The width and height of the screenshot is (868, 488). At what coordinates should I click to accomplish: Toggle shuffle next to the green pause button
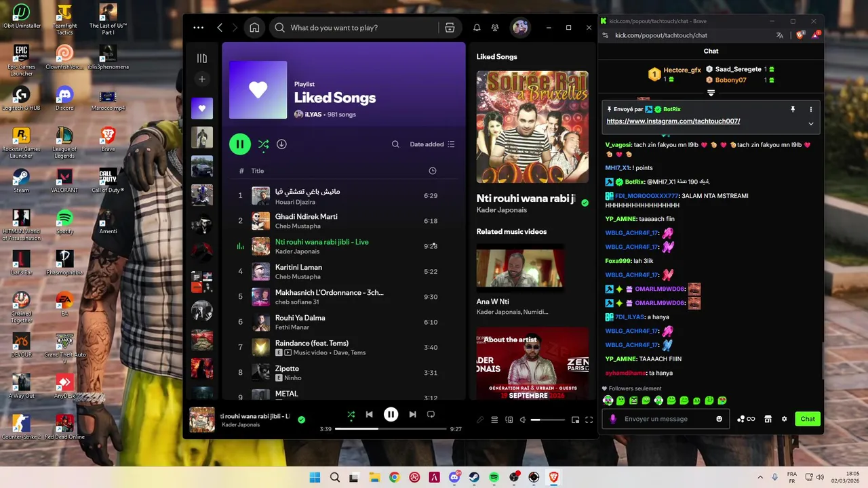pos(263,144)
